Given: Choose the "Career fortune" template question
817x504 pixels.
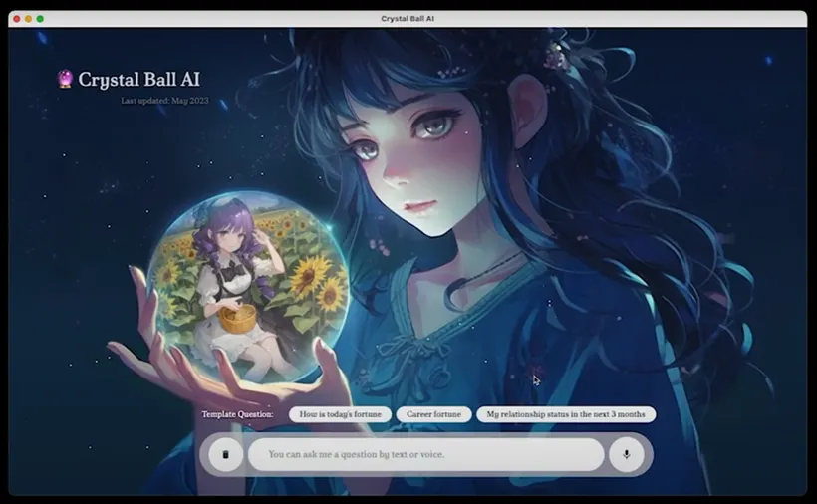Looking at the screenshot, I should [433, 414].
